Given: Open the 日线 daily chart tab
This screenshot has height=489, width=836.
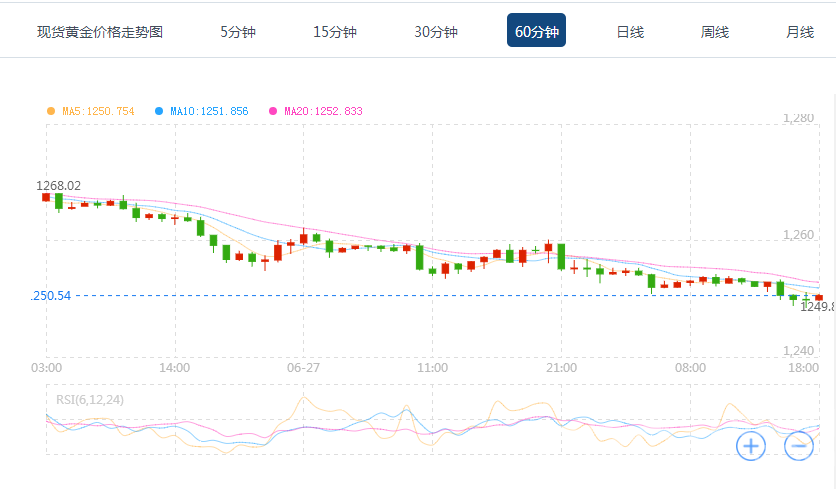Looking at the screenshot, I should pyautogui.click(x=630, y=32).
